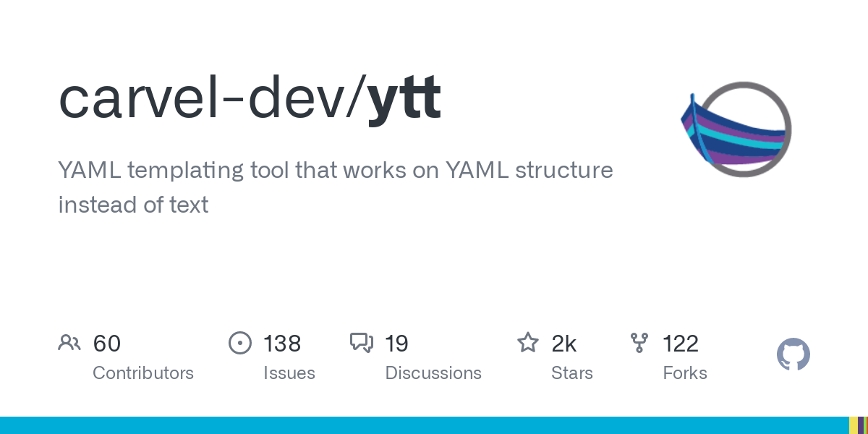The width and height of the screenshot is (868, 434).
Task: Click the 60 contributors count
Action: coord(107,344)
